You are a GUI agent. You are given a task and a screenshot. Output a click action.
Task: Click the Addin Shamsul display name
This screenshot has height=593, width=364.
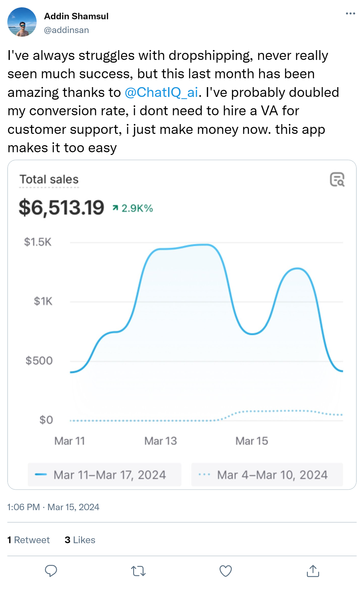pyautogui.click(x=76, y=16)
